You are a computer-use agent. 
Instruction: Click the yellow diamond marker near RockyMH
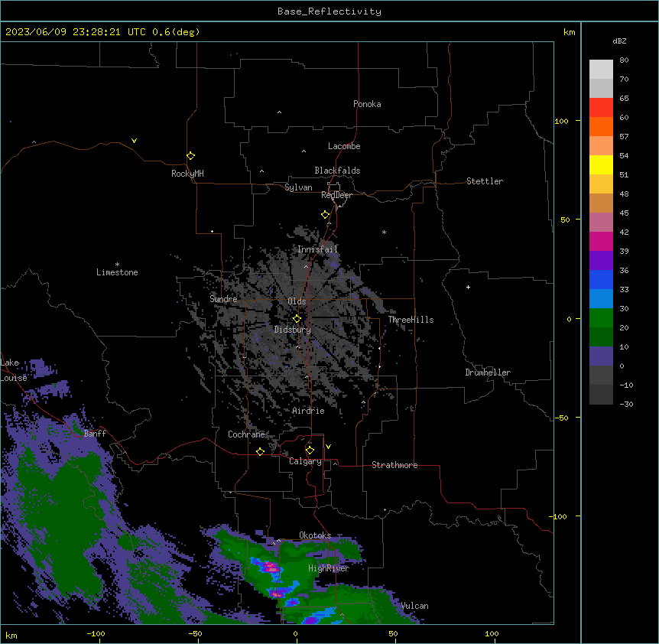click(x=190, y=156)
